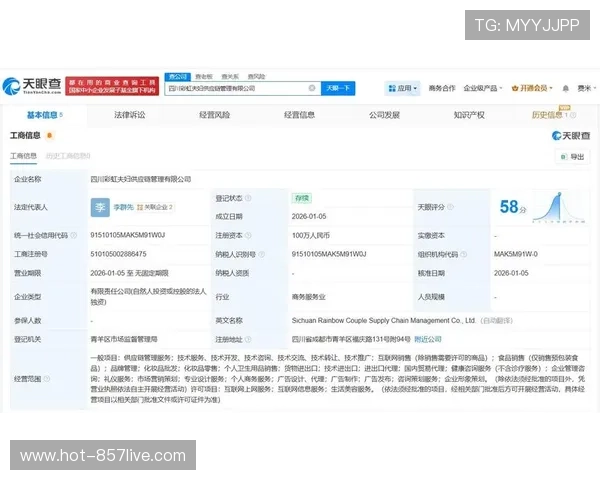Open legal representative 李群先 link
This screenshot has width=600, height=480.
(x=123, y=207)
